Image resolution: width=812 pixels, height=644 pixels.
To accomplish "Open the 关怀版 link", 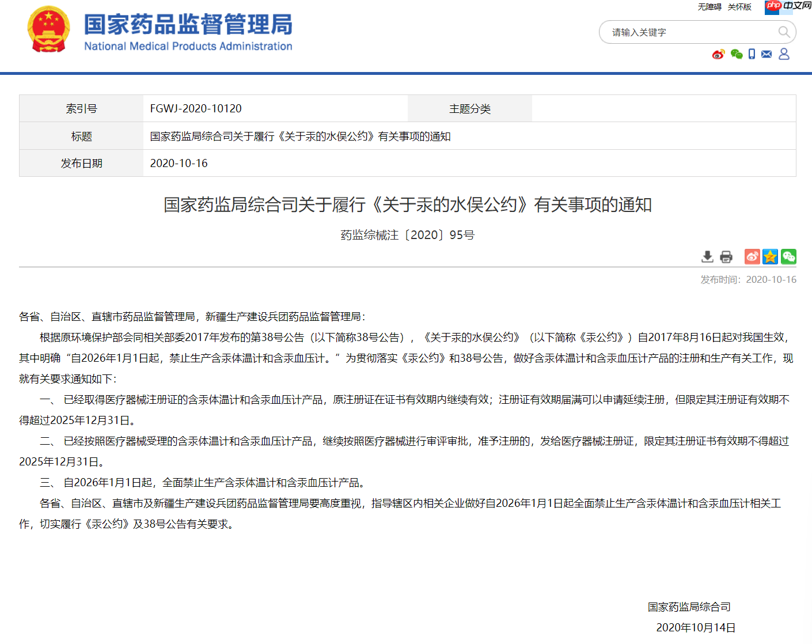I will (x=739, y=7).
